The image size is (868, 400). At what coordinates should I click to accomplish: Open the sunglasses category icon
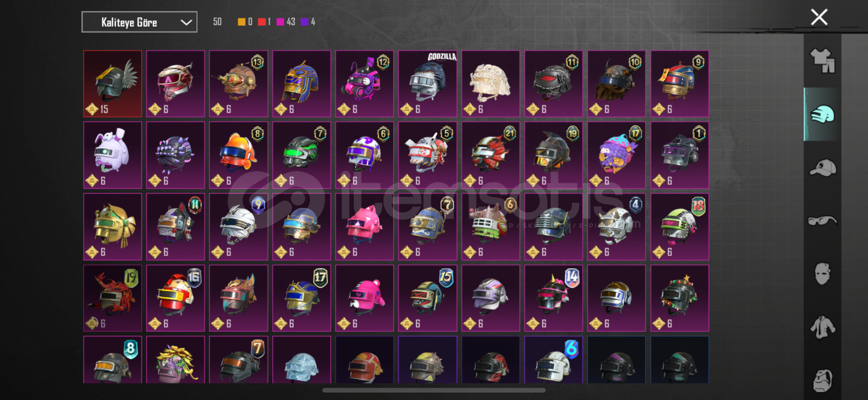click(822, 221)
